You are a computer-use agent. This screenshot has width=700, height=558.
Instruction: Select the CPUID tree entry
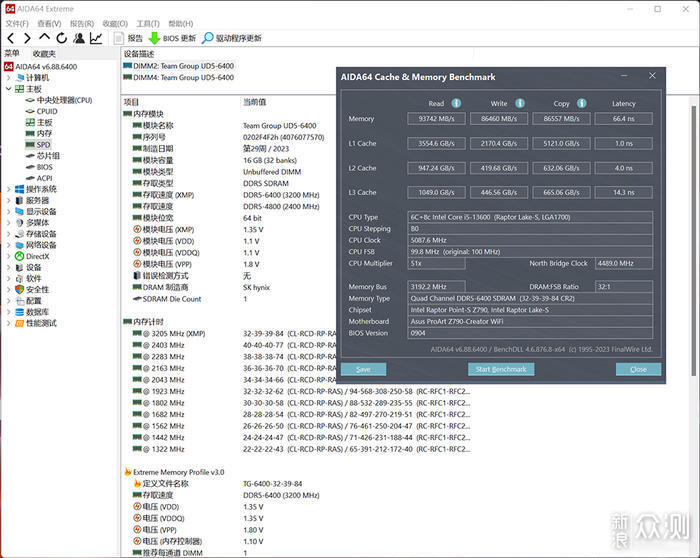click(42, 111)
